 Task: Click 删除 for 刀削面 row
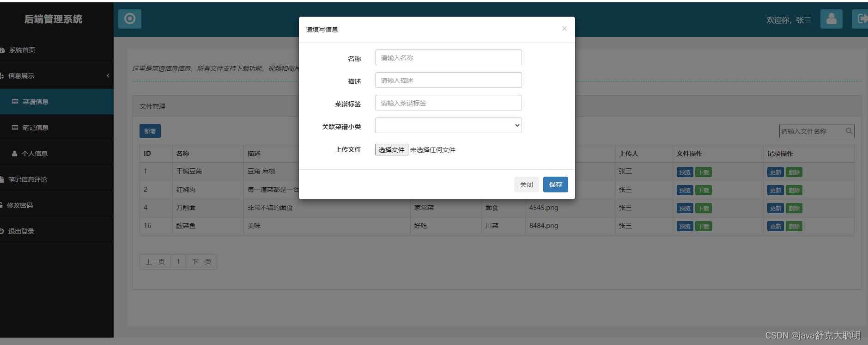[x=794, y=208]
